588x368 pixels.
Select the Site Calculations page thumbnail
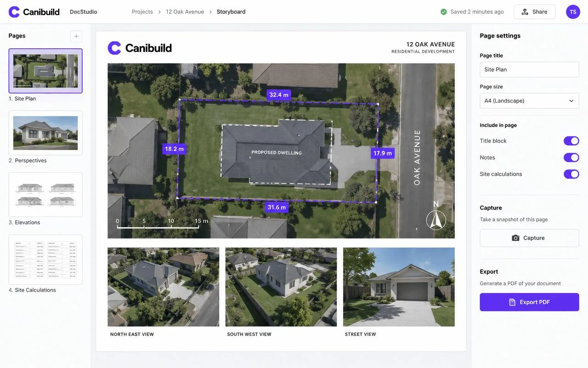[x=45, y=259]
